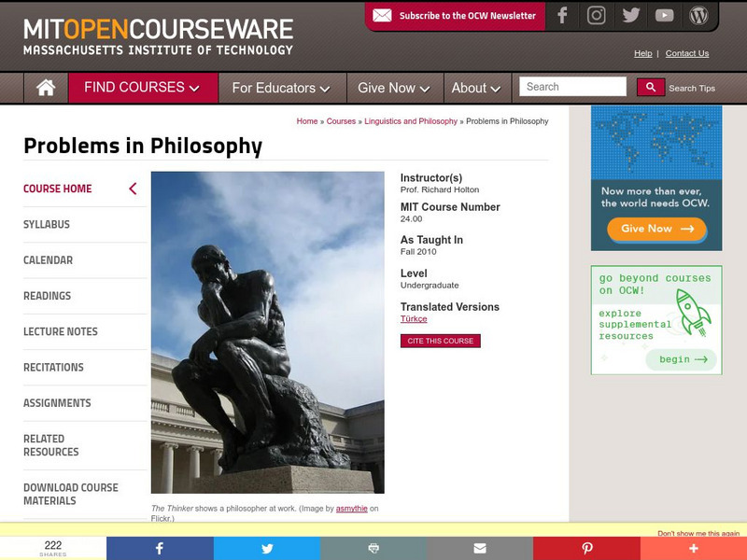Open the Recitations section
The width and height of the screenshot is (747, 560).
point(53,367)
